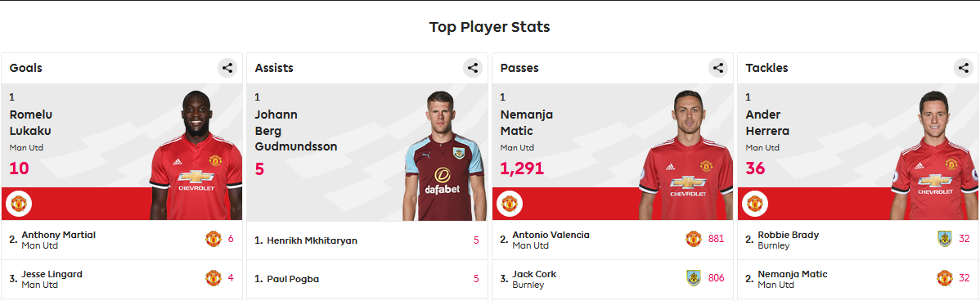
Task: Share the Tackles stats card
Action: 963,68
